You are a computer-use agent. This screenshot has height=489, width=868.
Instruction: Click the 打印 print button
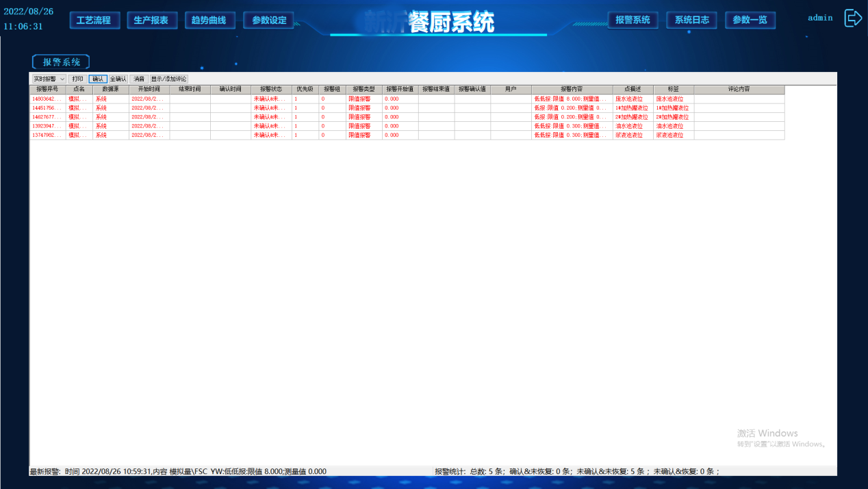point(77,79)
